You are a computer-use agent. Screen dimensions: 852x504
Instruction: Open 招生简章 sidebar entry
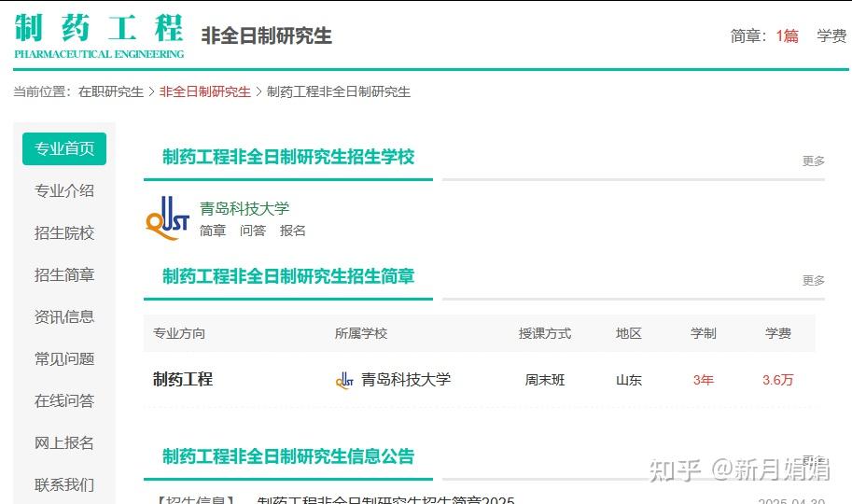click(64, 274)
